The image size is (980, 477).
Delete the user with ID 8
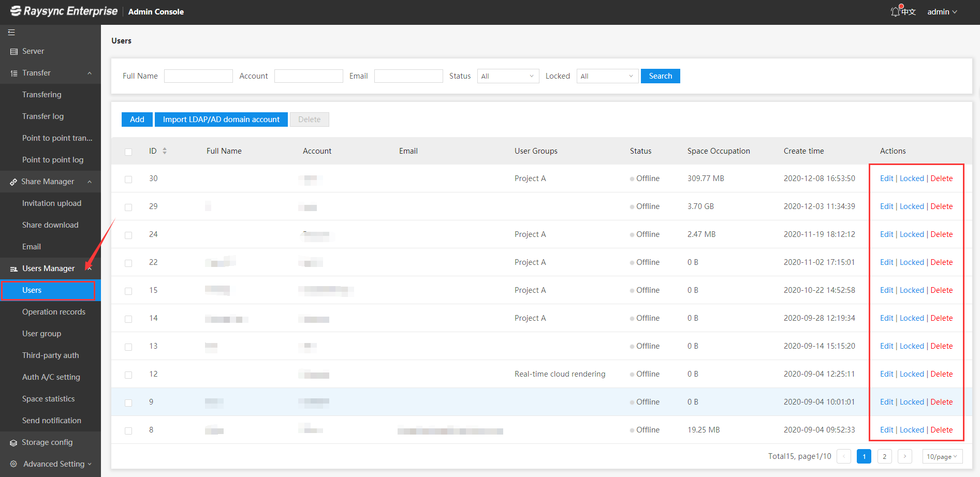tap(942, 430)
